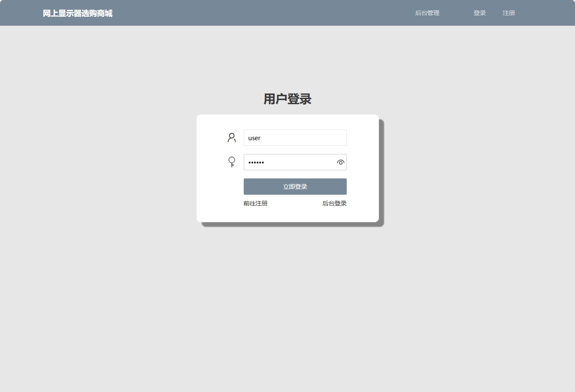This screenshot has width=575, height=392.
Task: Click the 用户登录 page heading
Action: coord(287,99)
